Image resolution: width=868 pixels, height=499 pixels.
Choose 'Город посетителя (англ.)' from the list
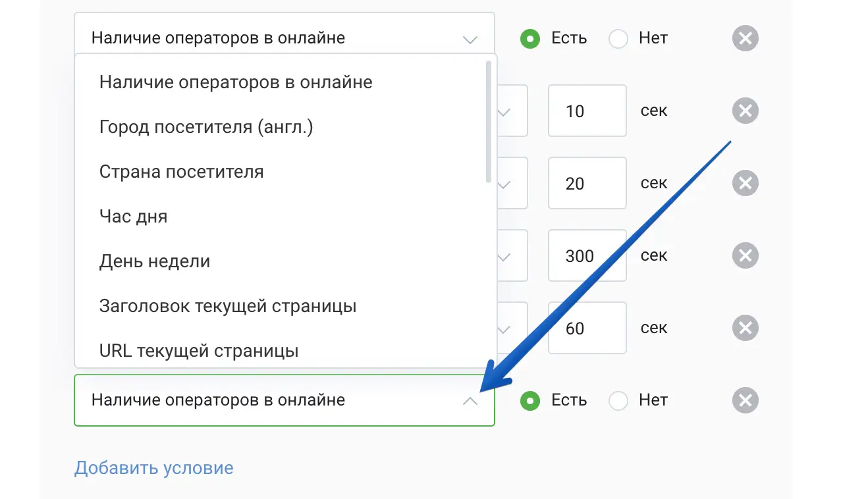206,127
